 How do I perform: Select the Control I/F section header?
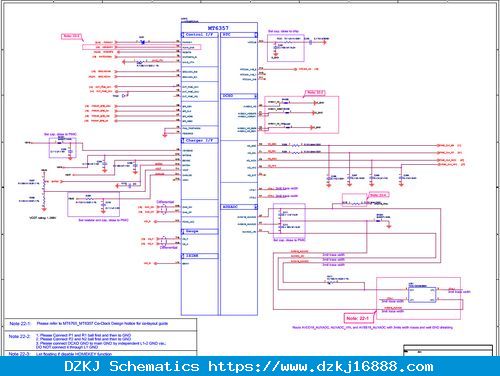tap(200, 35)
